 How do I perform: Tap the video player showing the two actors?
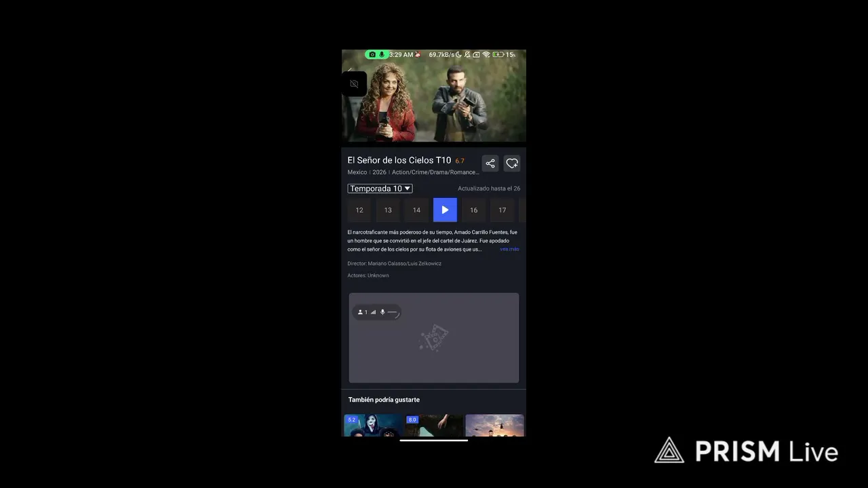click(434, 96)
